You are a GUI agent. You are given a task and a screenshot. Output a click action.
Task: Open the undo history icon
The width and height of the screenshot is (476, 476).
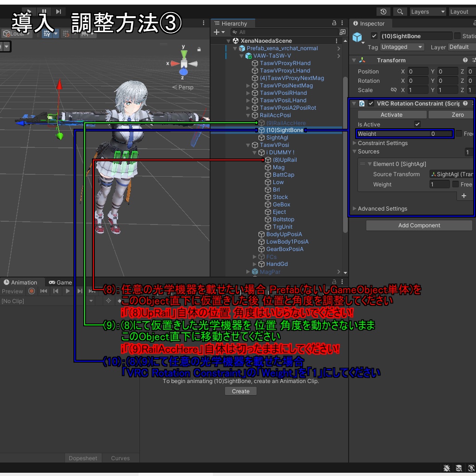383,12
